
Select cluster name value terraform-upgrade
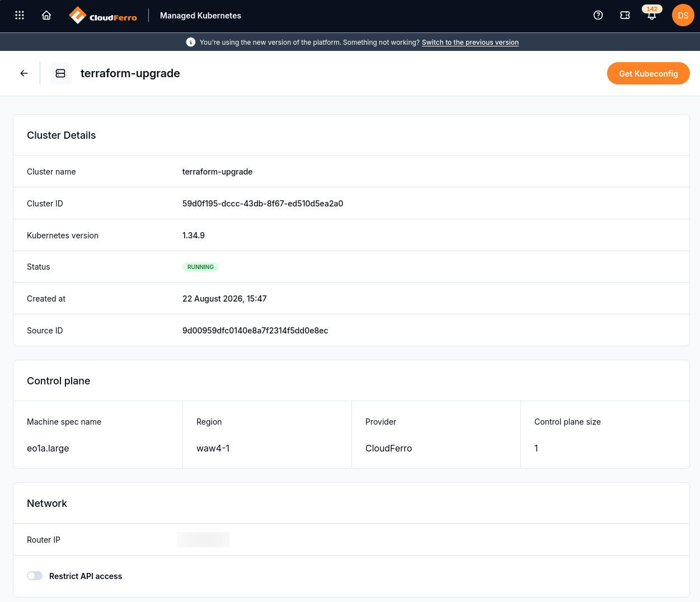[218, 172]
